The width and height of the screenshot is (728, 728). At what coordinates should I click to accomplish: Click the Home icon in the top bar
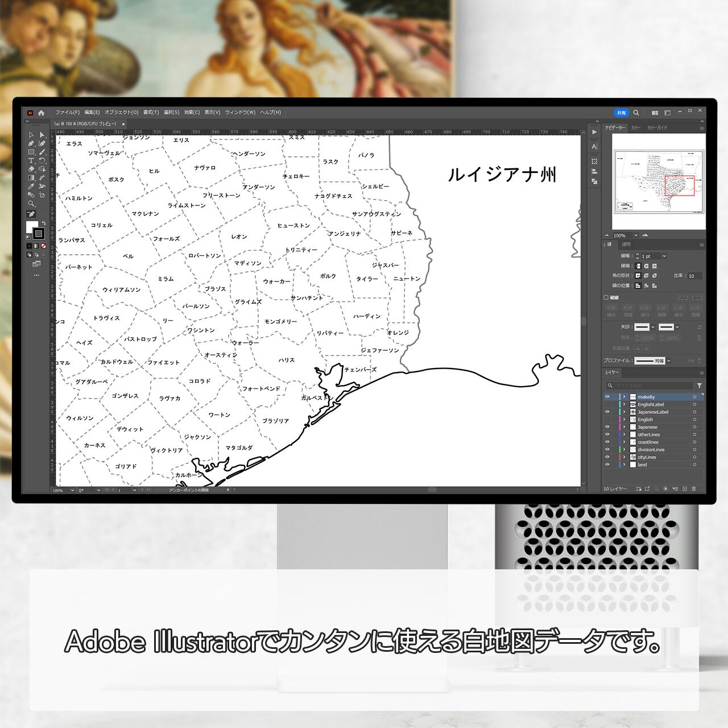(41, 113)
